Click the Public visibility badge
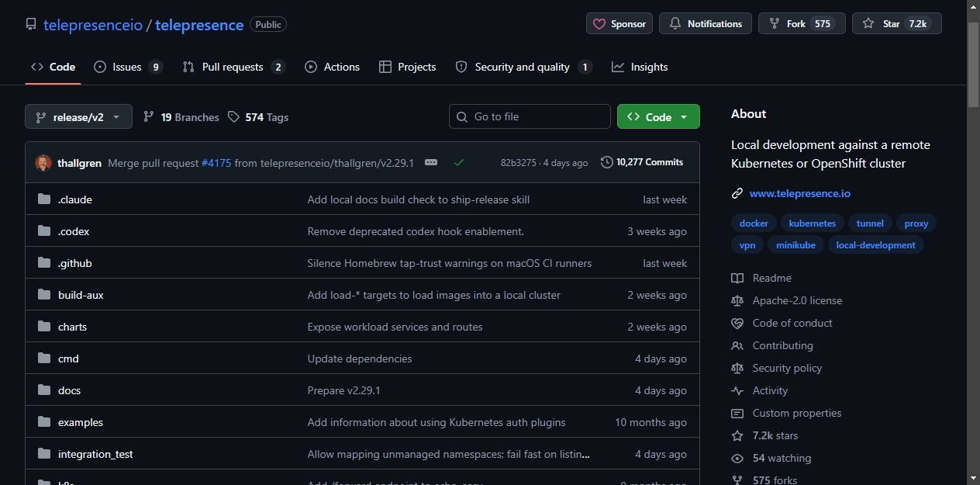Viewport: 980px width, 485px height. tap(268, 25)
